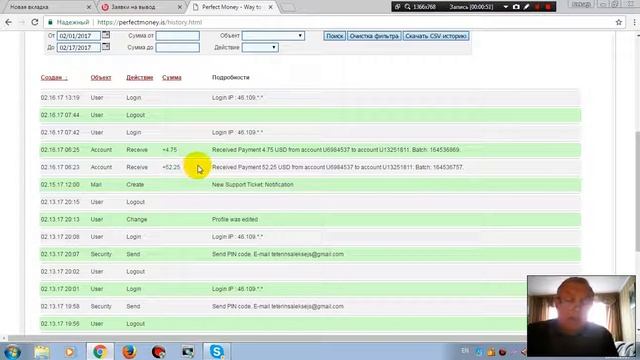The height and width of the screenshot is (360, 640).
Task: Click the recorder window-select icon
Action: click(x=398, y=7)
